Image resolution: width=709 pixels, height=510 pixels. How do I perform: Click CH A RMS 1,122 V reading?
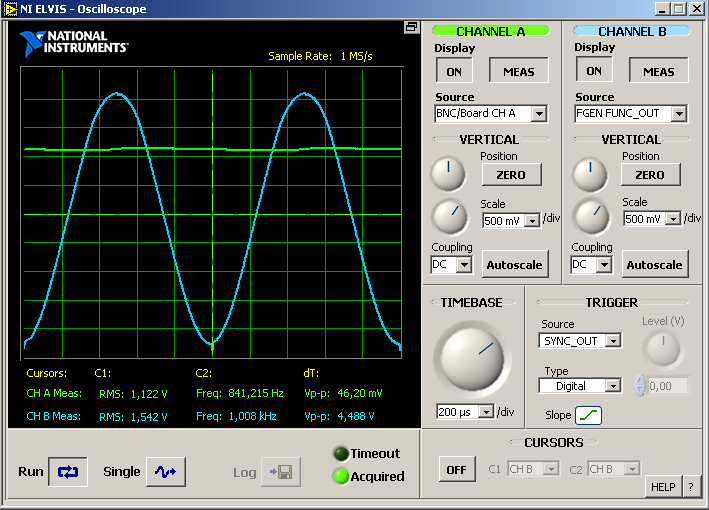click(x=133, y=394)
